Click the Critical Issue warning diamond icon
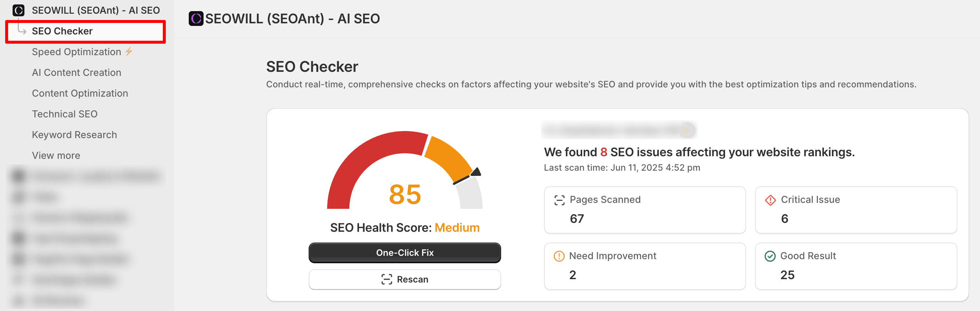This screenshot has height=311, width=980. click(x=770, y=200)
